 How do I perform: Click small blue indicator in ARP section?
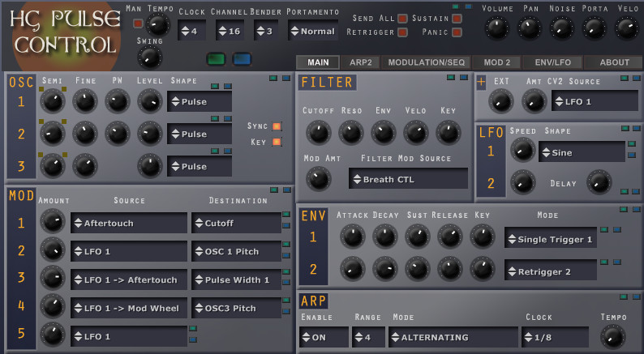pos(636,296)
